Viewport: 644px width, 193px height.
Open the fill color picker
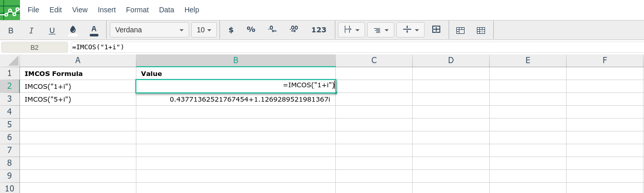(73, 30)
